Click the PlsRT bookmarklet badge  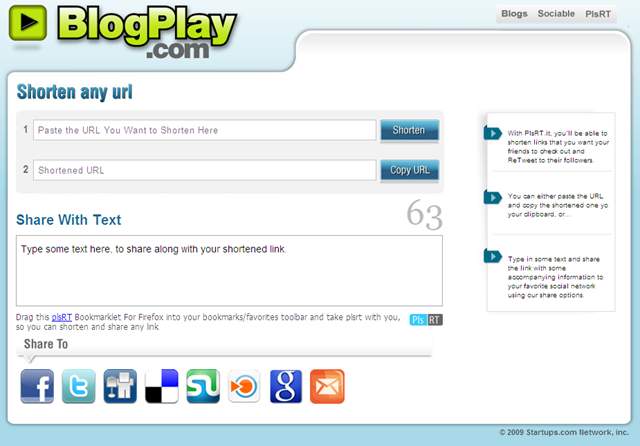pyautogui.click(x=426, y=320)
